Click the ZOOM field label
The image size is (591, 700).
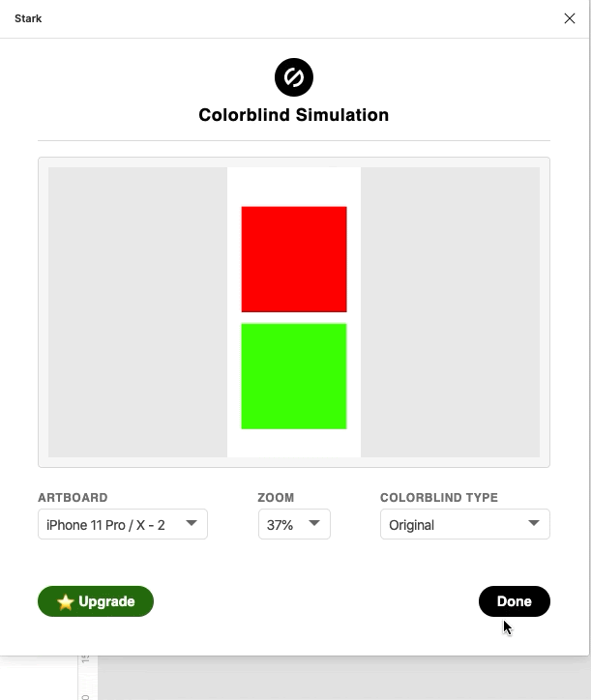[x=276, y=498]
